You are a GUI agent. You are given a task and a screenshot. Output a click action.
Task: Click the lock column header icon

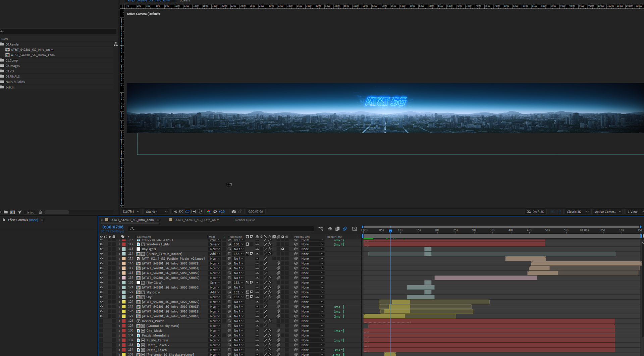click(x=114, y=237)
